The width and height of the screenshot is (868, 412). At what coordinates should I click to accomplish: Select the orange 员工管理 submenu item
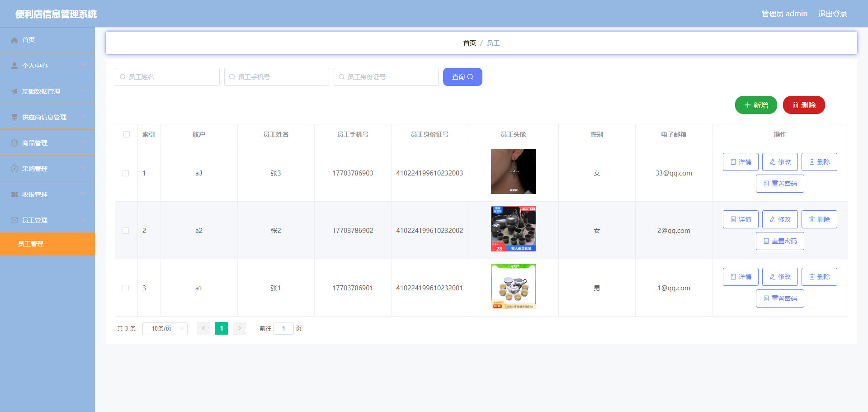47,244
